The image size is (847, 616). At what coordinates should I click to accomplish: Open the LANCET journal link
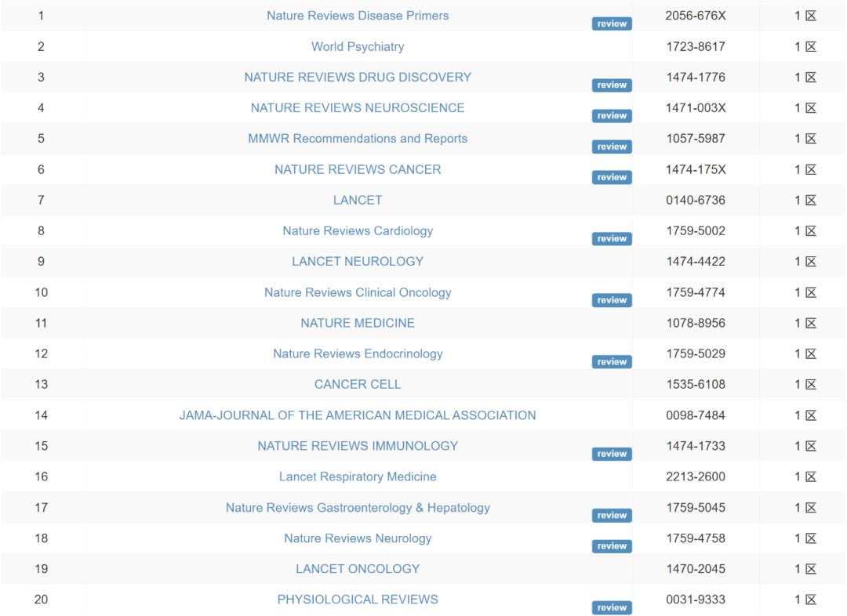358,201
